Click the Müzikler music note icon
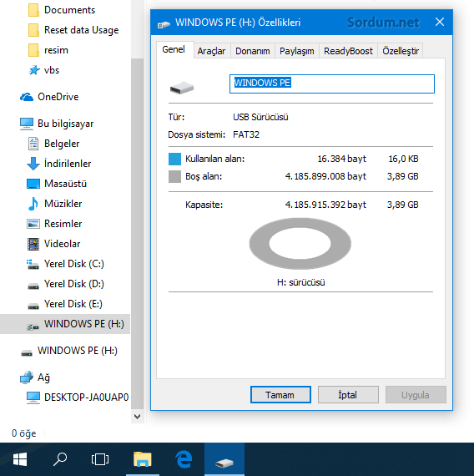 [33, 204]
